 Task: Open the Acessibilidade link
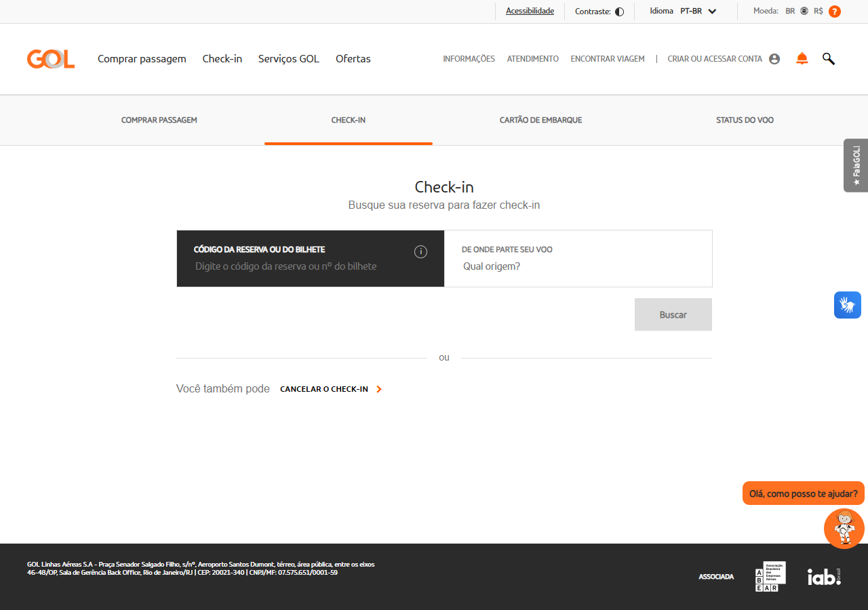530,11
